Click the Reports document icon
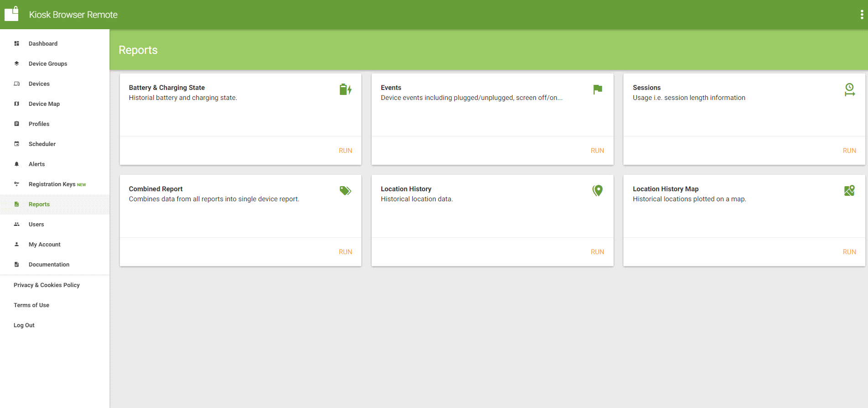Screen dimensions: 868x408 coord(17,204)
